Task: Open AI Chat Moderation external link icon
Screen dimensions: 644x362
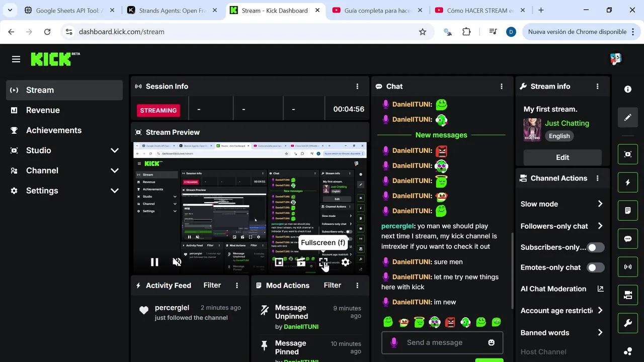Action: [600, 289]
